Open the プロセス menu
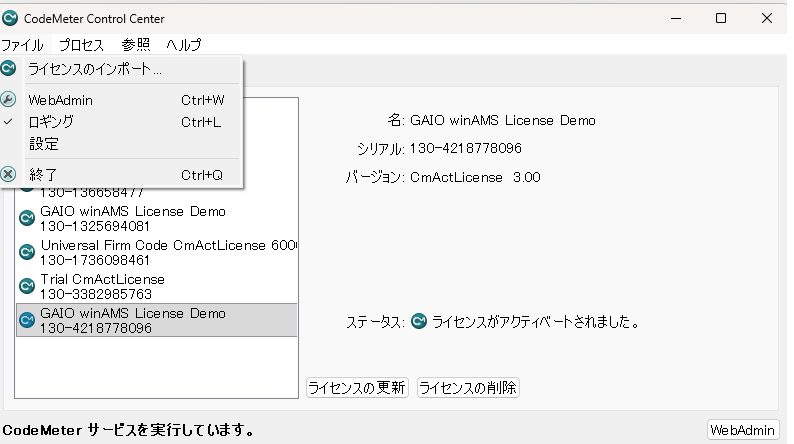 (81, 45)
